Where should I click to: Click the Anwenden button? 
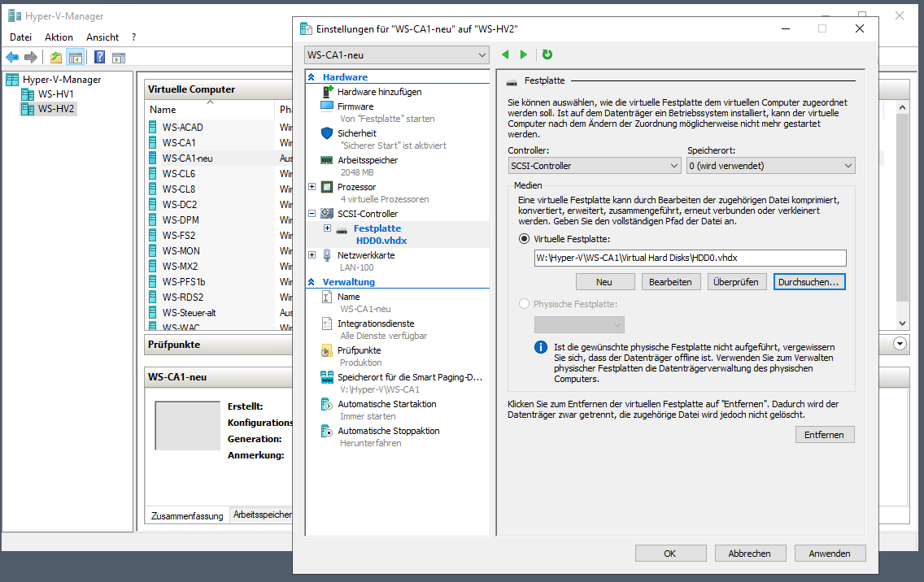830,553
